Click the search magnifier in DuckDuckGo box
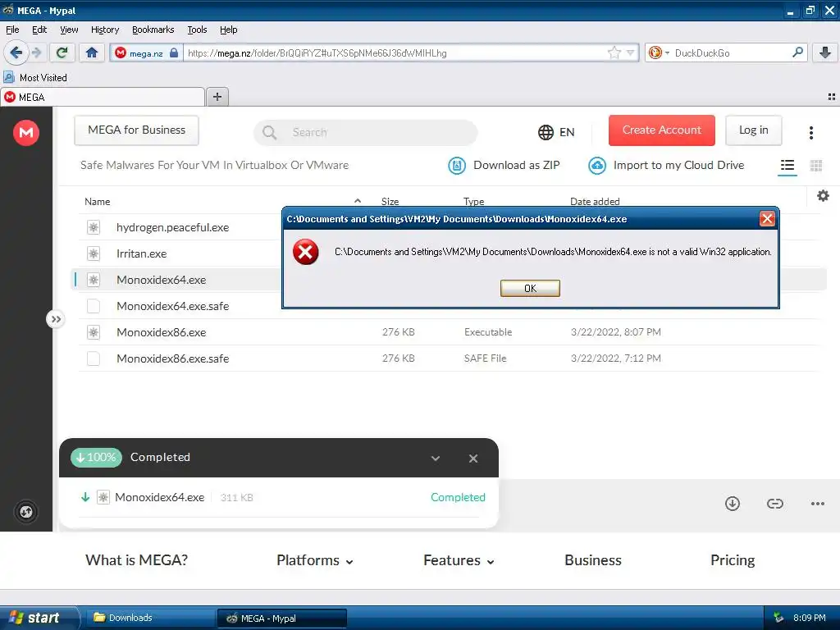 tap(797, 52)
